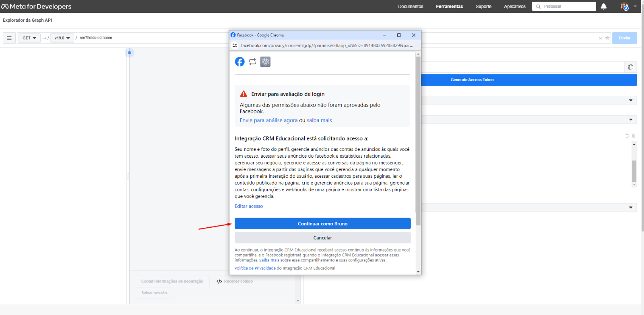
Task: Click the Enviar para avaliação de login heading
Action: pos(288,94)
